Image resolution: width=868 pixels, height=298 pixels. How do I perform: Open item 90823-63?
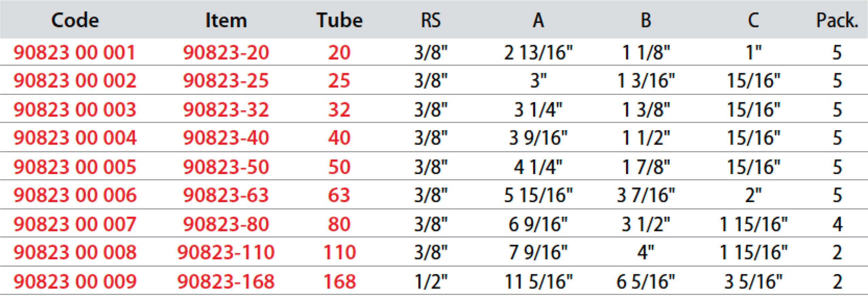tap(226, 195)
